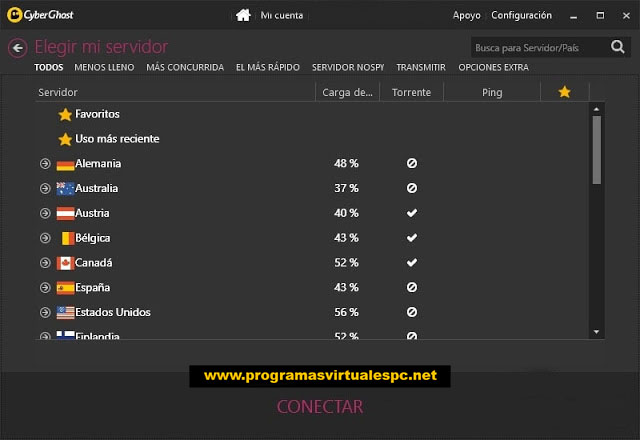The width and height of the screenshot is (640, 440).
Task: Click the search magnifier icon
Action: (x=618, y=47)
